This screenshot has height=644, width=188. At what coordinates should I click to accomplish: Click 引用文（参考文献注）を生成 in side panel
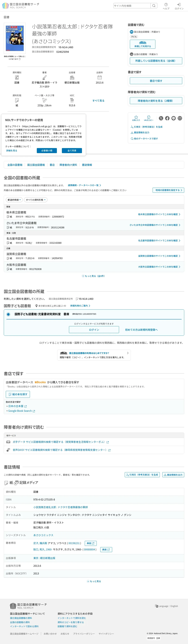click(147, 127)
